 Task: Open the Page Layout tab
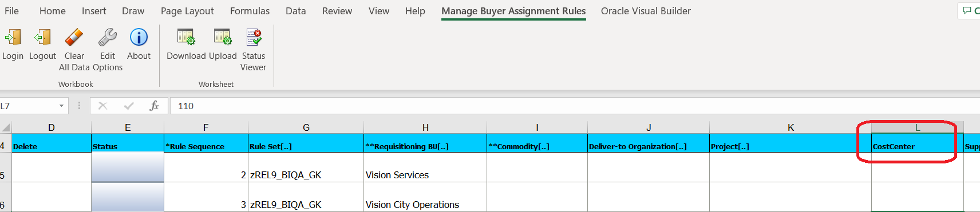tap(187, 11)
